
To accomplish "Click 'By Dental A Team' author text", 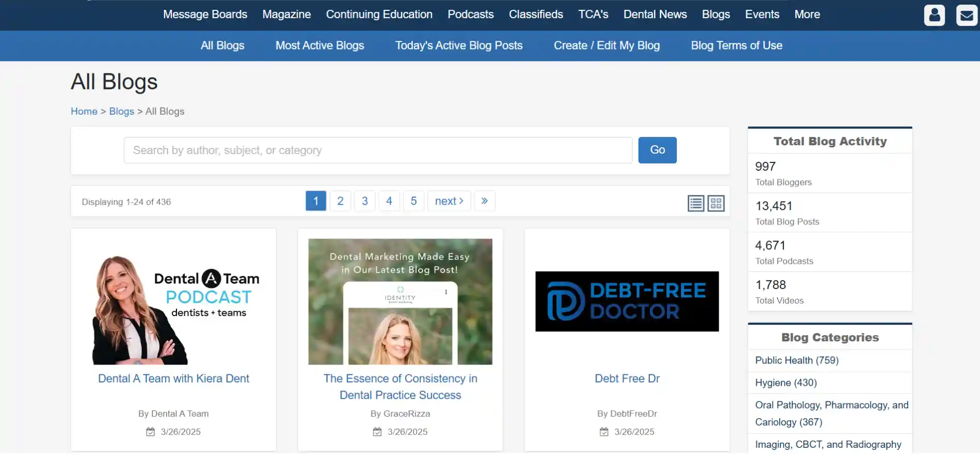I will click(x=173, y=414).
